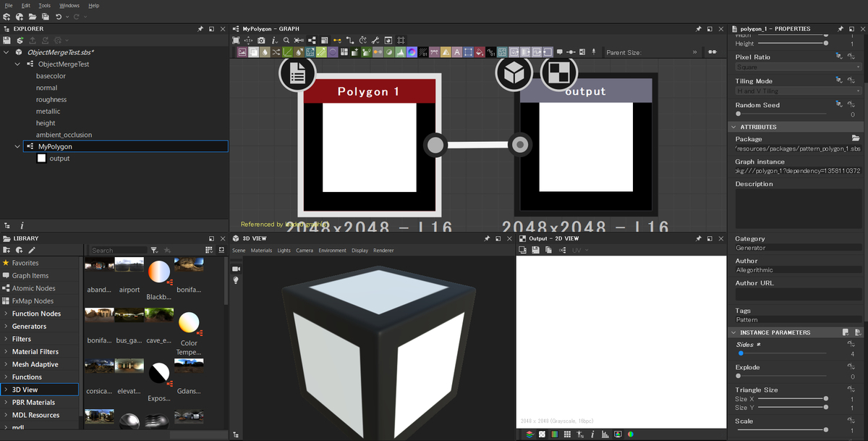
Task: Click the camera icon in 3D View sidebar
Action: click(x=236, y=269)
